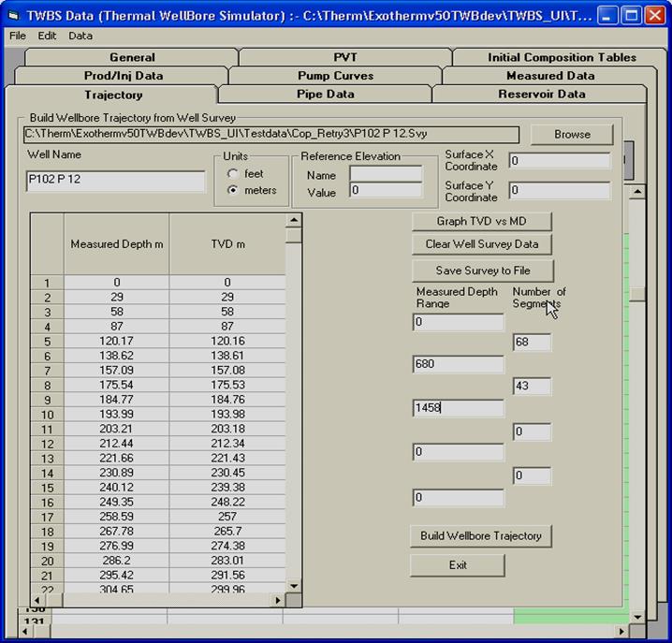Switch to the Prod/Inj Data tab

(123, 76)
